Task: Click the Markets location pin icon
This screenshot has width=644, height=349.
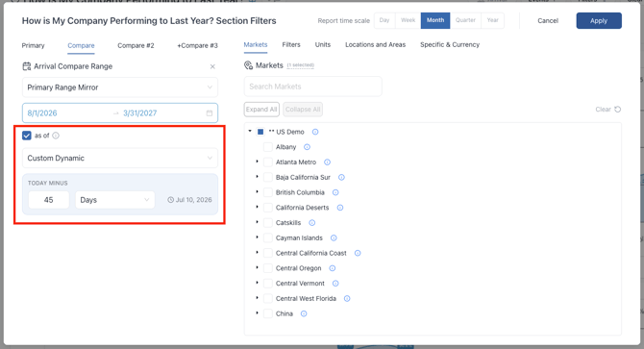Action: coord(249,65)
